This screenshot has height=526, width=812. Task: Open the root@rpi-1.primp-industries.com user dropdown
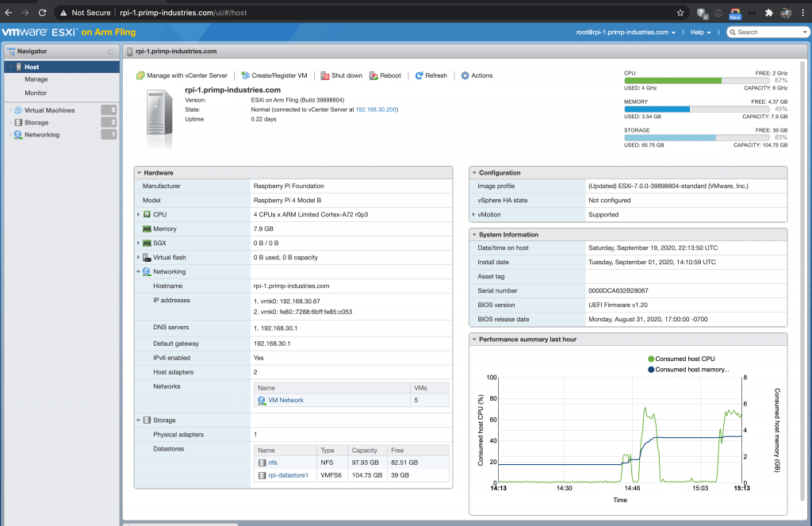click(x=626, y=32)
